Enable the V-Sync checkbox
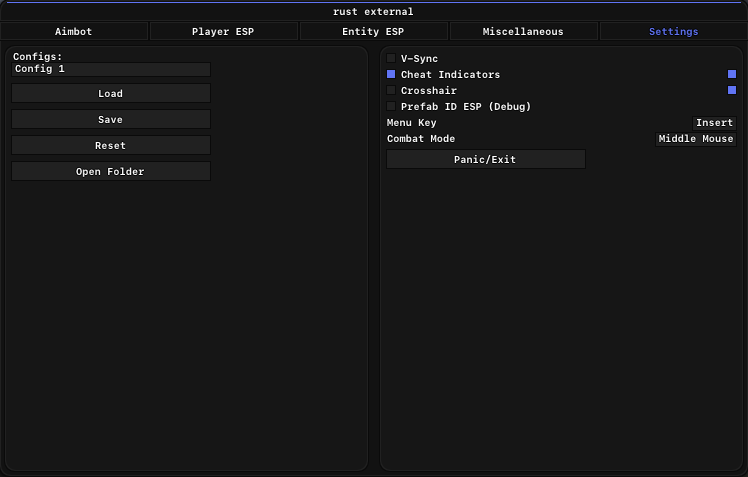This screenshot has height=477, width=748. (x=391, y=58)
